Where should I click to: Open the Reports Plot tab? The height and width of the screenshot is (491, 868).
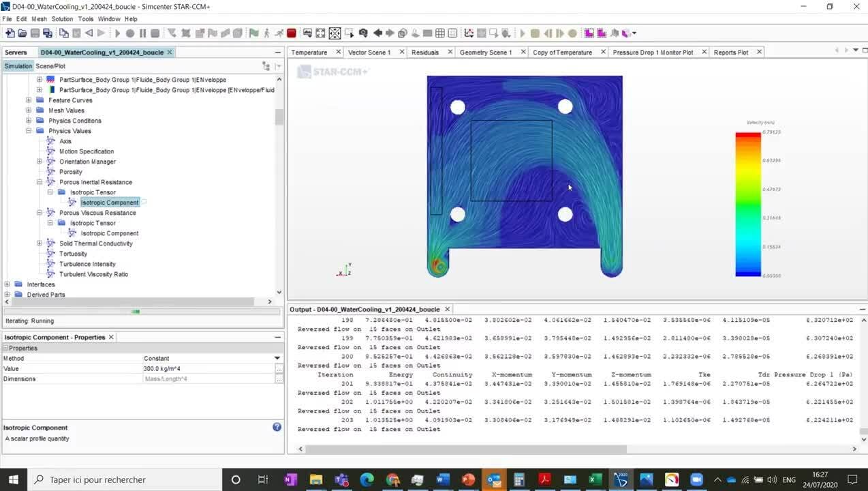pyautogui.click(x=731, y=53)
